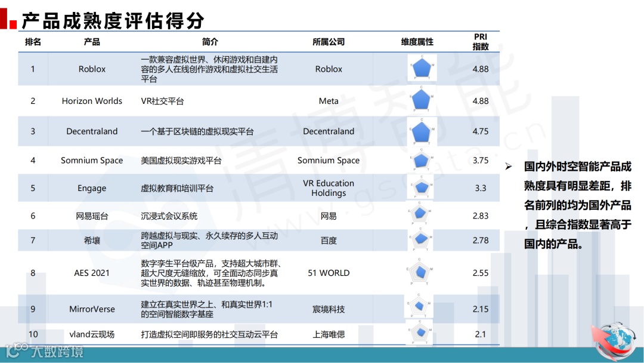The width and height of the screenshot is (644, 363).
Task: Click the PRI value 2.15
Action: pyautogui.click(x=481, y=309)
